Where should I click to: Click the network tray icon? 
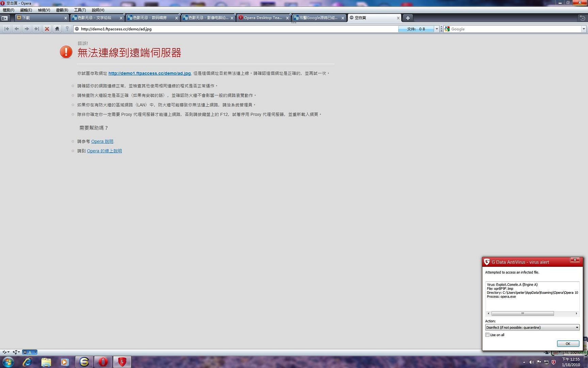(x=546, y=362)
